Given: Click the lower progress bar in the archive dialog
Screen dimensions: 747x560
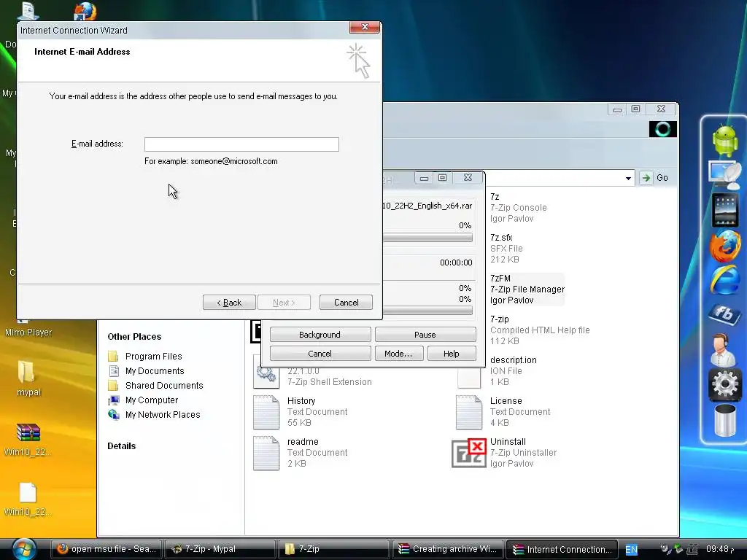Looking at the screenshot, I should (x=427, y=310).
